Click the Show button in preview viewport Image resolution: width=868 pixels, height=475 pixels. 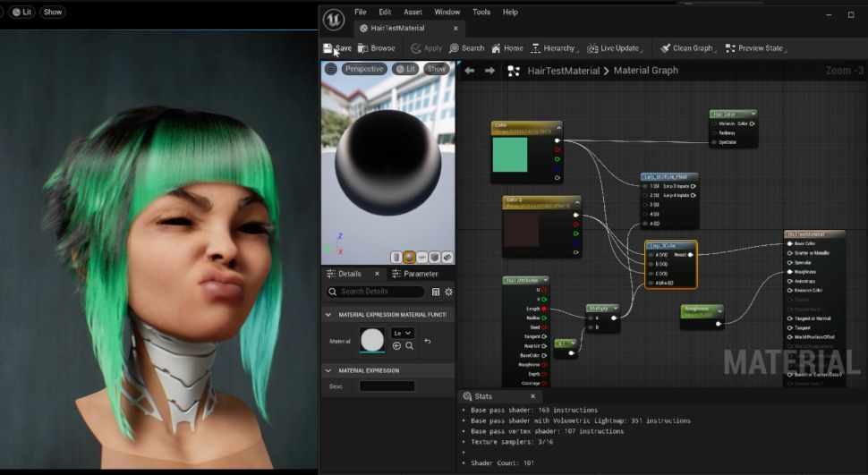[436, 69]
